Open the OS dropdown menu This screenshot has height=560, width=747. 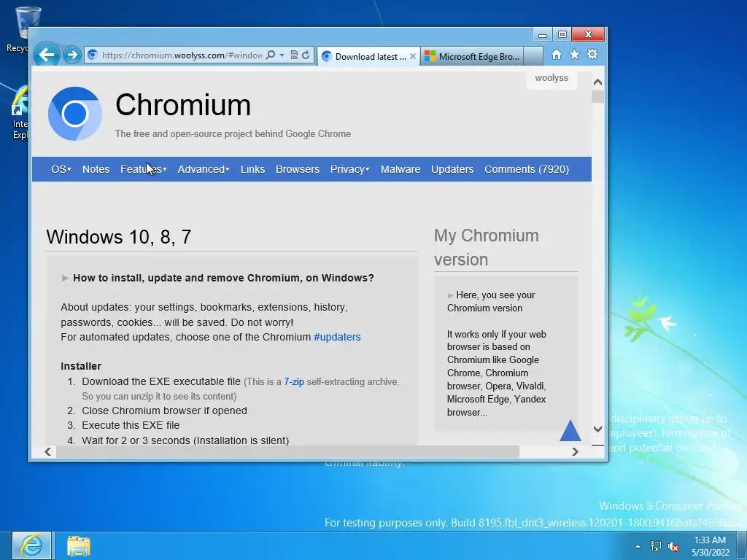coord(61,169)
